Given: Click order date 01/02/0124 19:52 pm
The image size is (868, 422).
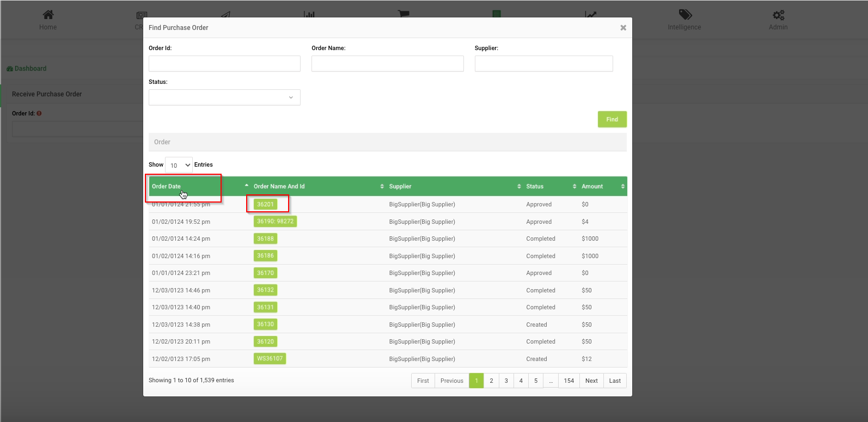Looking at the screenshot, I should [x=181, y=222].
